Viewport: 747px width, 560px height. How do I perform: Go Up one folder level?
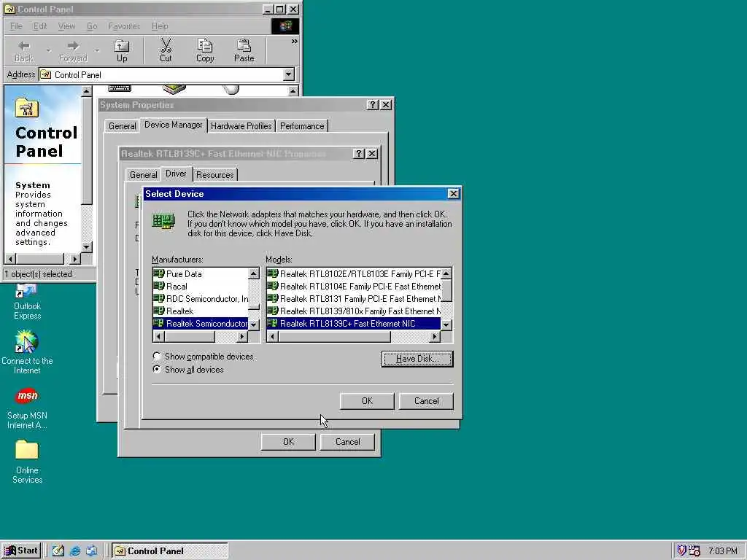pos(122,50)
